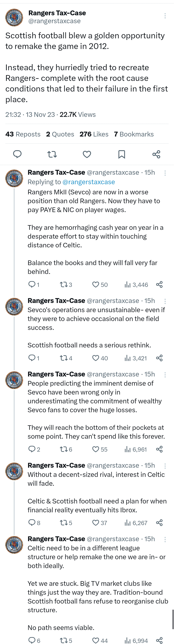The width and height of the screenshot is (174, 644).
Task: Open the @rangerstaxcase 'Replying to' link
Action: (89, 182)
